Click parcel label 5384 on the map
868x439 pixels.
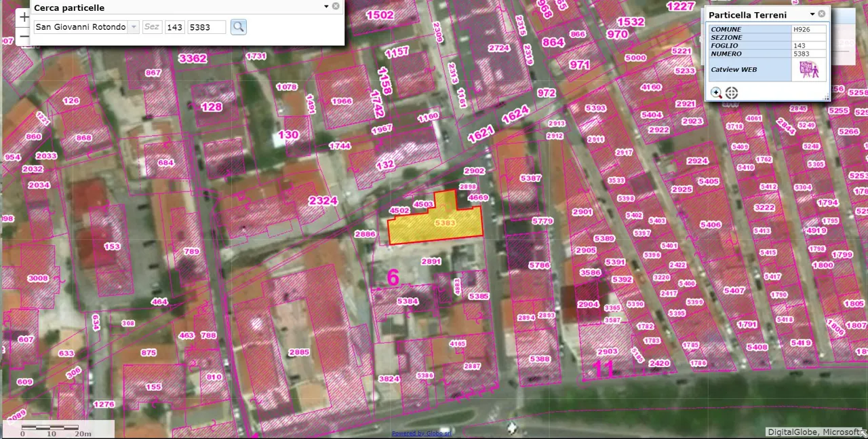click(x=408, y=301)
